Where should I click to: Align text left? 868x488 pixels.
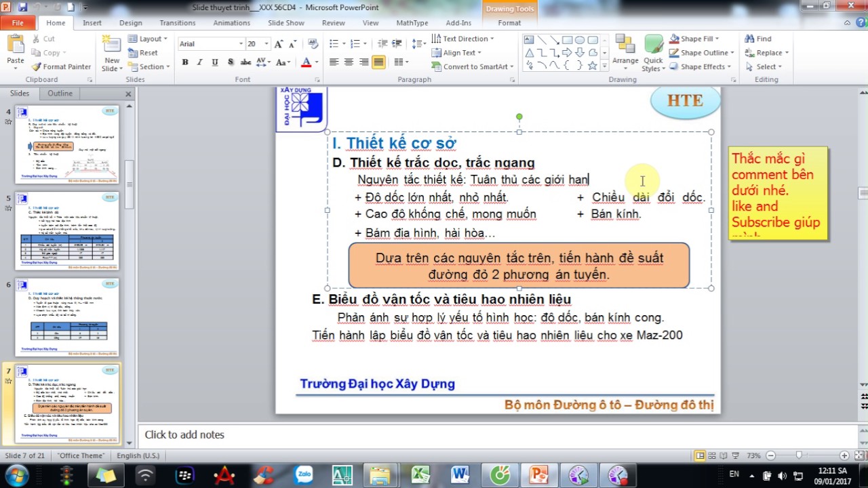point(334,62)
